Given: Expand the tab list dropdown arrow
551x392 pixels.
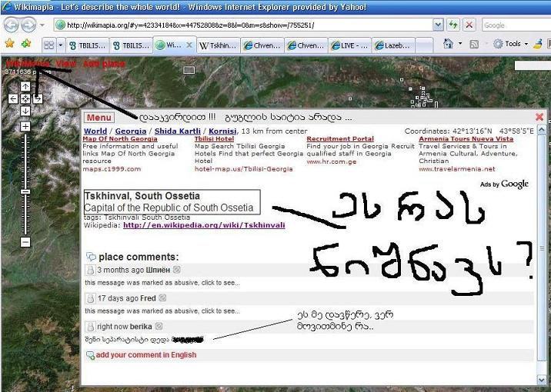Looking at the screenshot, I should 61,45.
